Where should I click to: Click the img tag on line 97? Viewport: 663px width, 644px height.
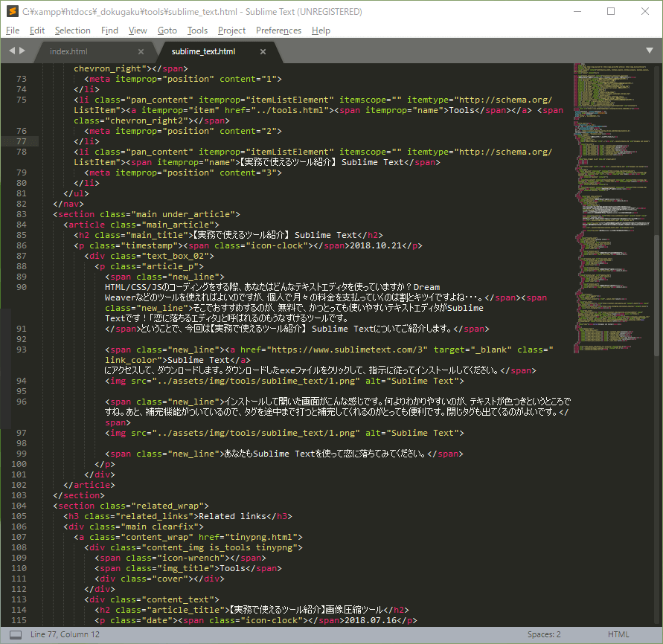click(x=284, y=433)
